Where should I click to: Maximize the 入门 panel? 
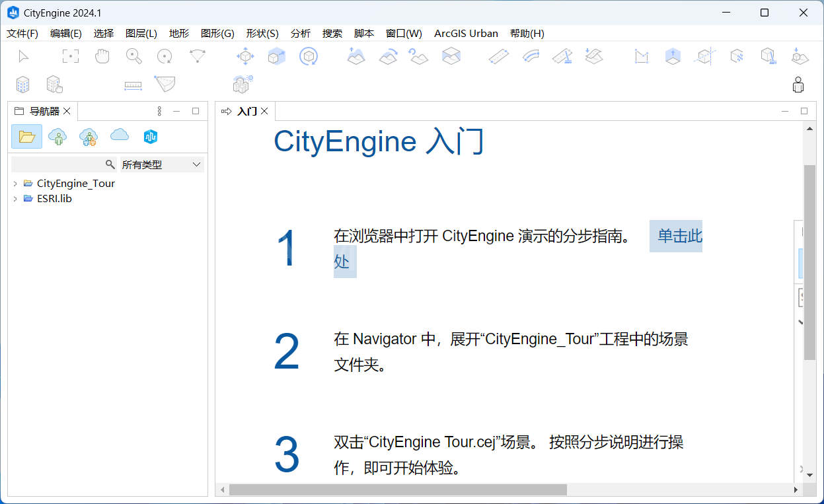pyautogui.click(x=804, y=111)
